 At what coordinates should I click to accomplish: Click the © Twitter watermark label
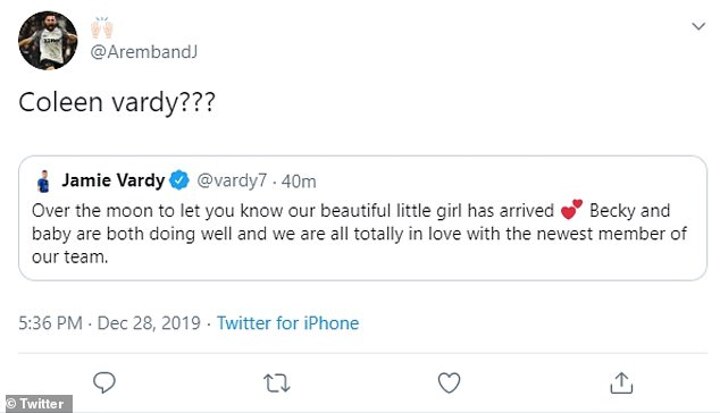point(36,404)
